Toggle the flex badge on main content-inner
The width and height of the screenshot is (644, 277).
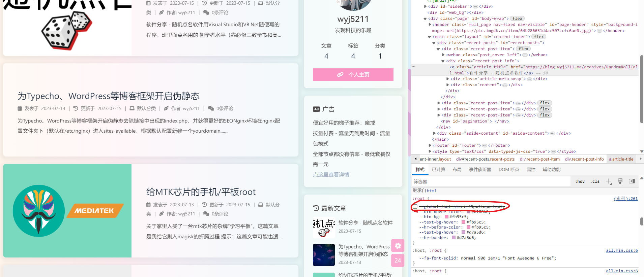pyautogui.click(x=539, y=37)
